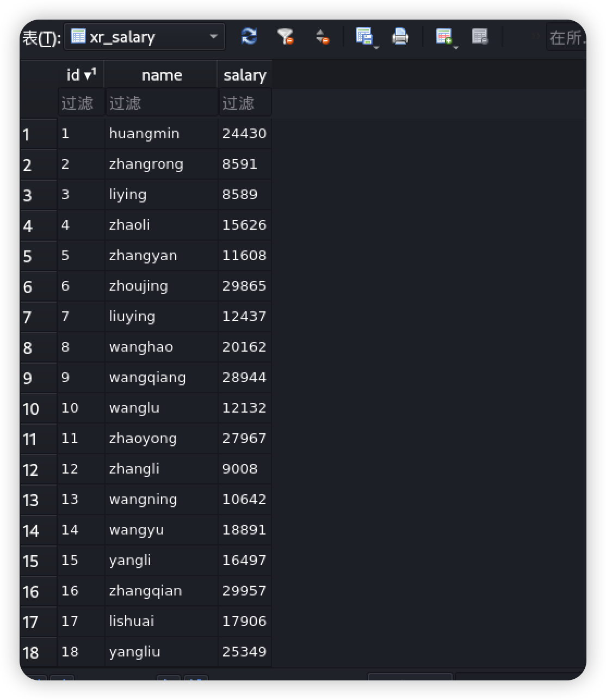
Task: Focus the filter box under id
Action: 81,103
